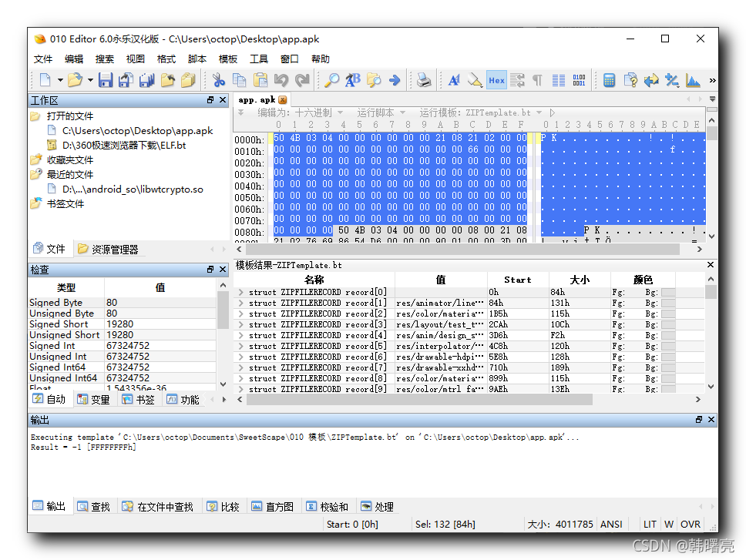The image size is (746, 560).
Task: Close the app.apk file tab
Action: tap(283, 100)
